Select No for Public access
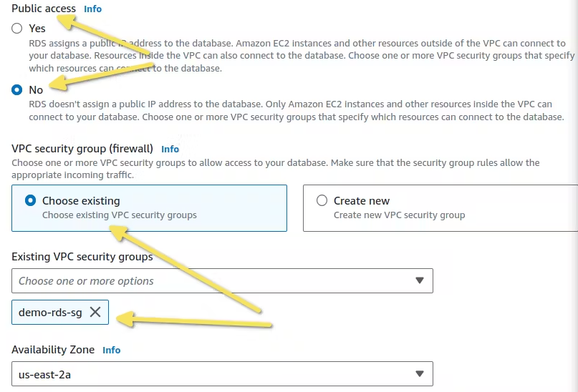578x392 pixels. click(17, 90)
